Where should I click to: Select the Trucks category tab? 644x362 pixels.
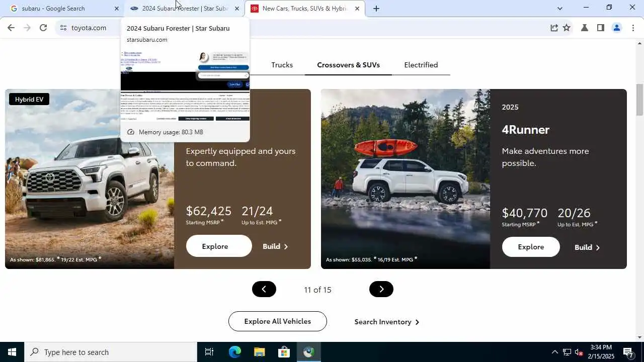(282, 65)
